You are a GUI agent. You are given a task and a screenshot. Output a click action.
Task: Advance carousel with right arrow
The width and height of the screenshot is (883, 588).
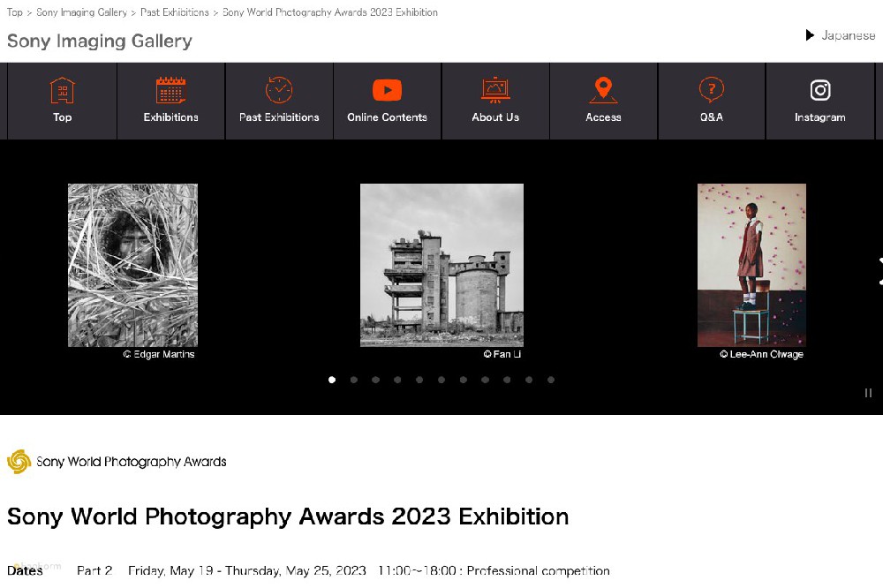tap(878, 270)
